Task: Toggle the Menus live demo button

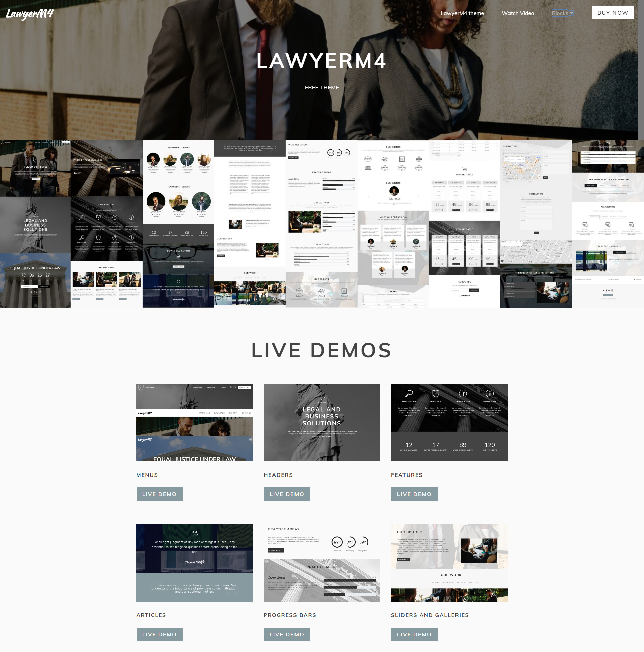Action: pos(159,495)
